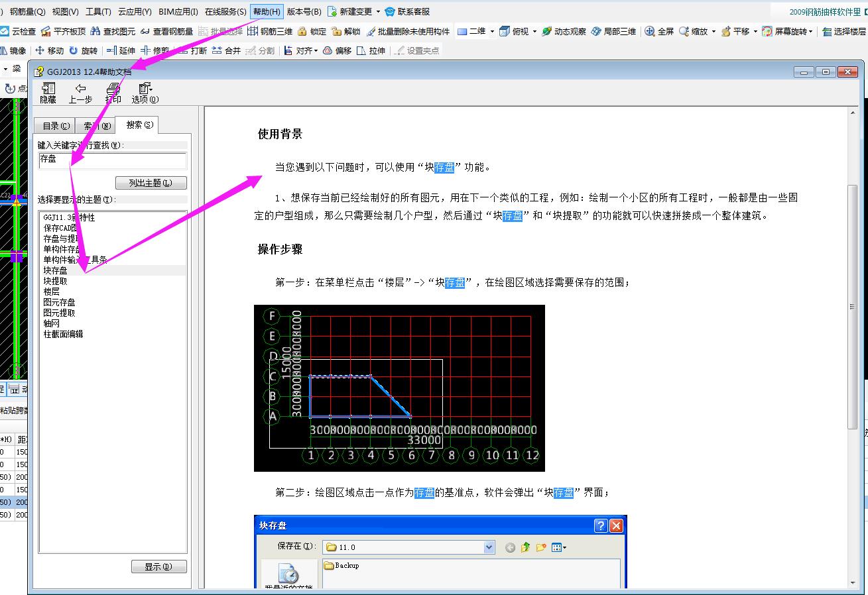This screenshot has height=595, width=868.
Task: Switch to the 目录(C) contents tab
Action: pos(56,126)
